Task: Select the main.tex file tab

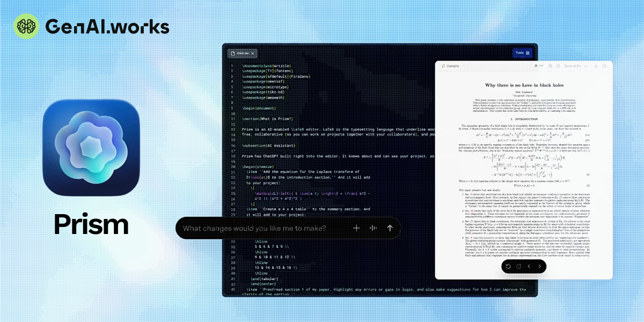Action: tap(243, 53)
